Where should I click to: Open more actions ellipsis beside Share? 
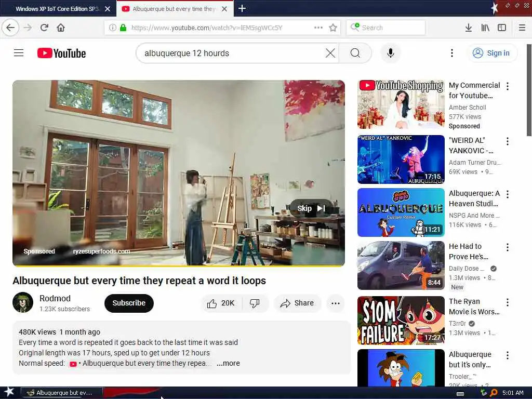[x=335, y=303]
